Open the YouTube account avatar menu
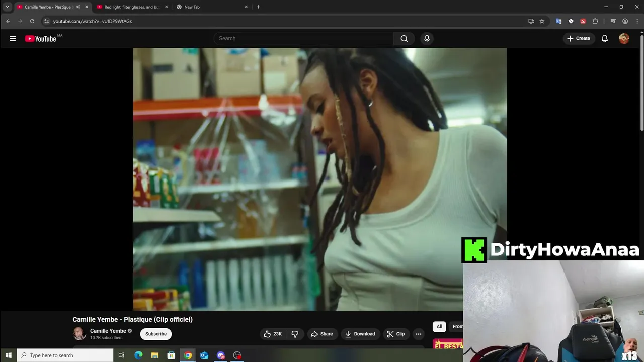644x362 pixels. pos(624,39)
